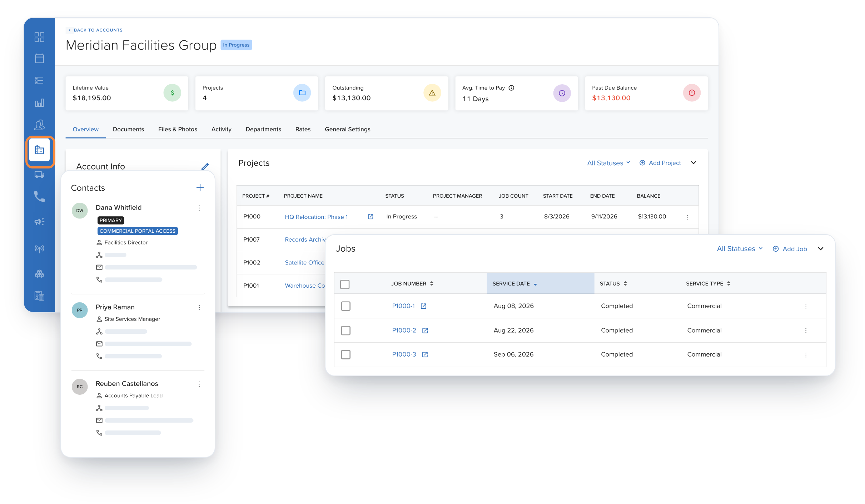Open the calculator building icon in sidebar
This screenshot has width=865, height=504.
pyautogui.click(x=39, y=296)
